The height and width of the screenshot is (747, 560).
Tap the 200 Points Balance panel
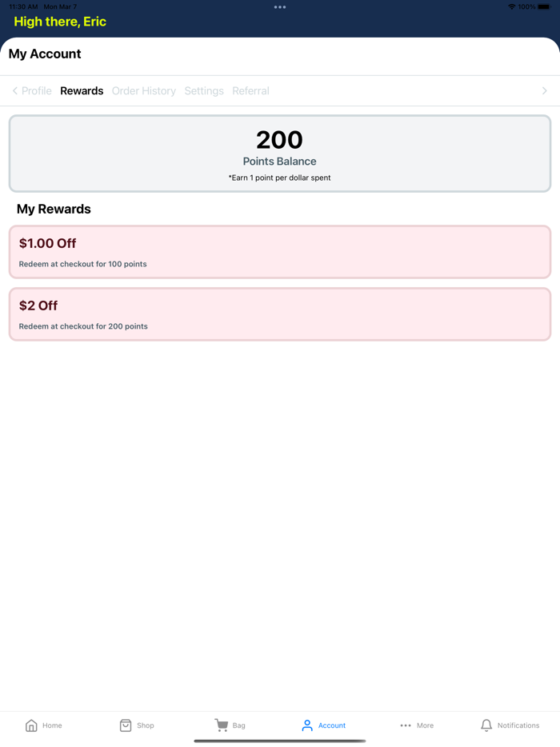click(280, 154)
